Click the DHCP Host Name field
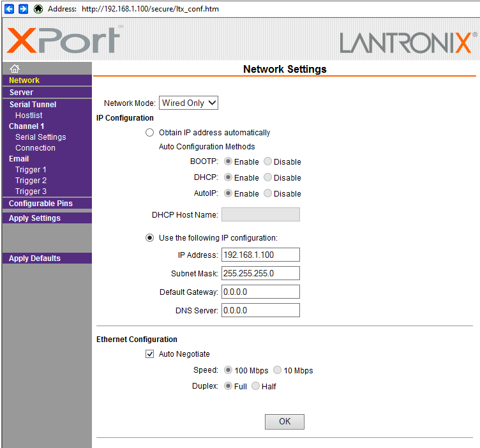Image resolution: width=480 pixels, height=448 pixels. (x=260, y=214)
